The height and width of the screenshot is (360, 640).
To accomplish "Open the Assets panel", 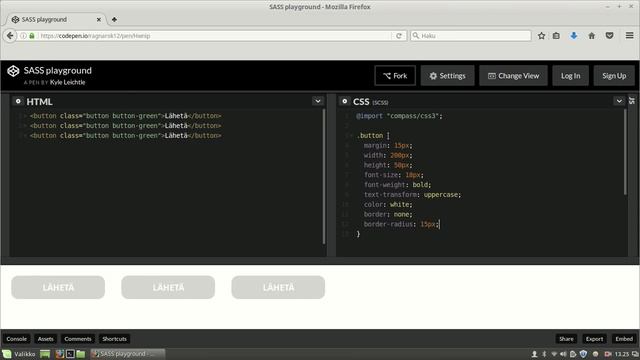I will pos(45,339).
